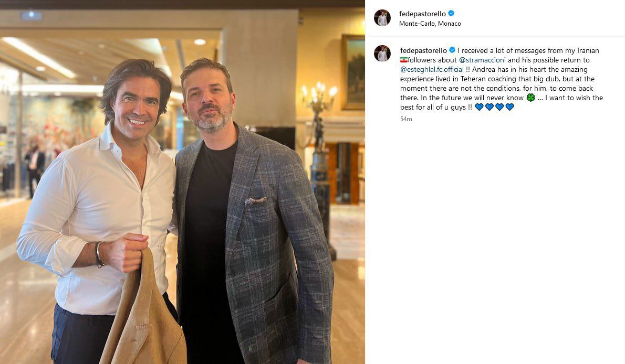Click the verified badge in the caption line
Viewport: 625px width, 364px height.
pos(452,50)
